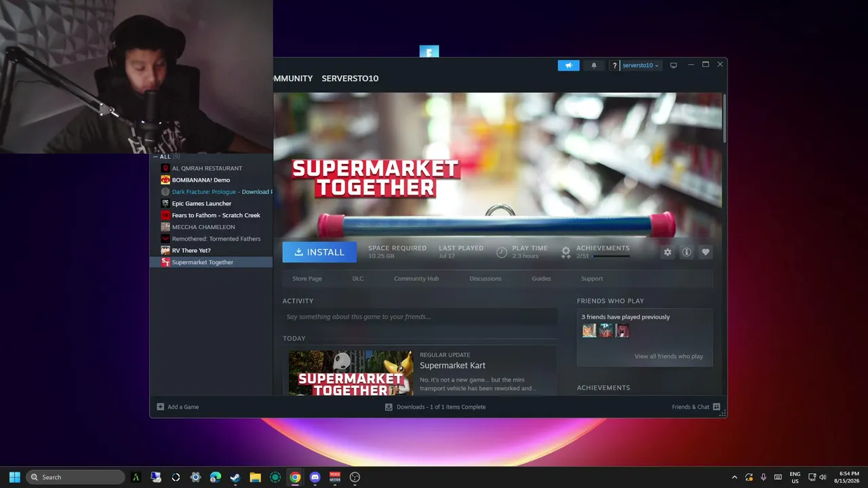Open the Supermarket Kart update thumbnail

coord(351,373)
